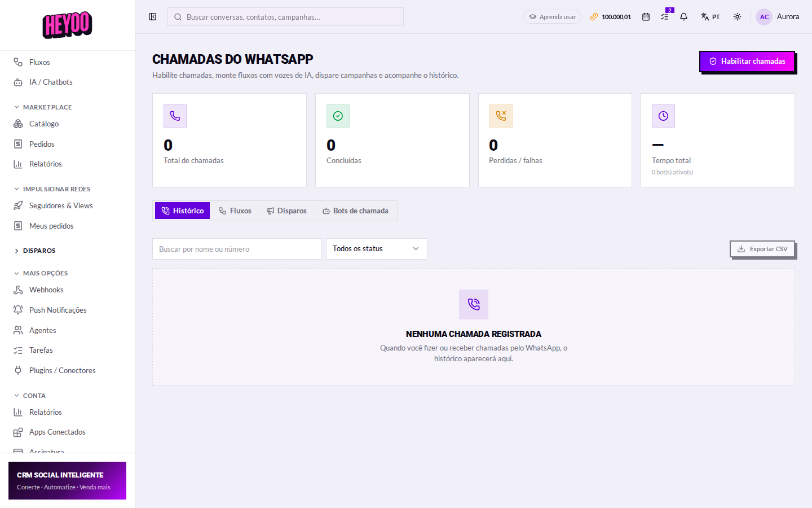812x508 pixels.
Task: Click the Webhooks icon in sidebar
Action: coord(18,290)
